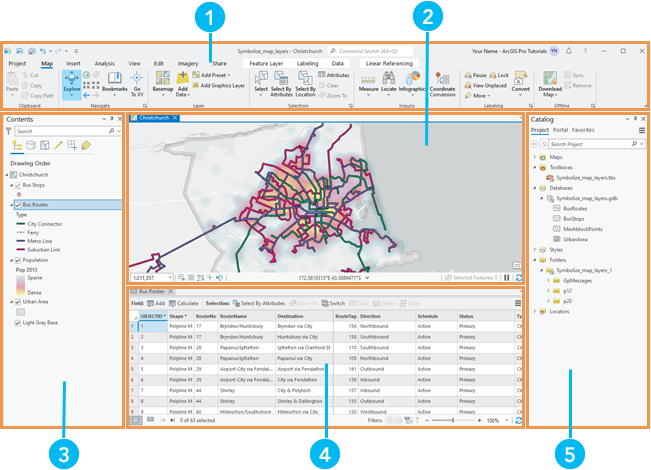Switch Contents to List By Drawing Order
The width and height of the screenshot is (651, 470).
tap(17, 145)
